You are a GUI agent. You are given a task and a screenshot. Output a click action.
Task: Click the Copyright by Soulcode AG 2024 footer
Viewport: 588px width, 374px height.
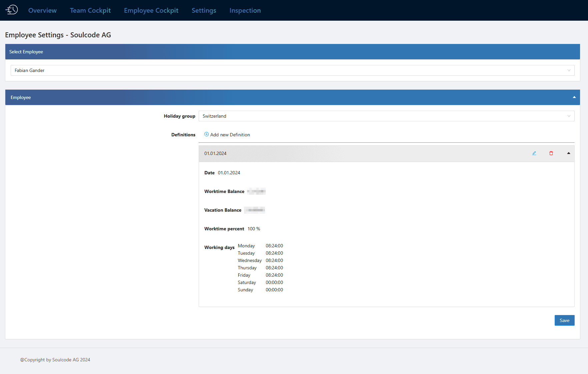click(55, 360)
